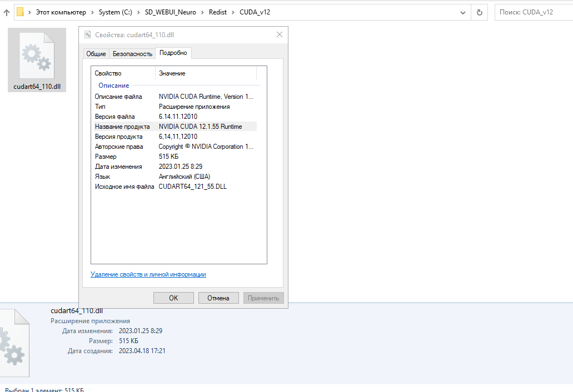The height and width of the screenshot is (392, 573).
Task: Click Размер value 515 КБ in details pane
Action: (x=128, y=341)
